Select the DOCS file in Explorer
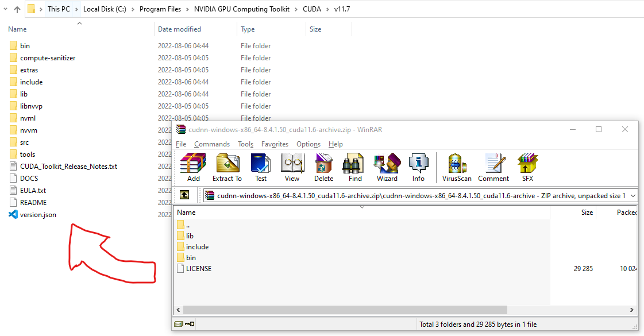Viewport: 644px width, 336px height. pos(24,178)
